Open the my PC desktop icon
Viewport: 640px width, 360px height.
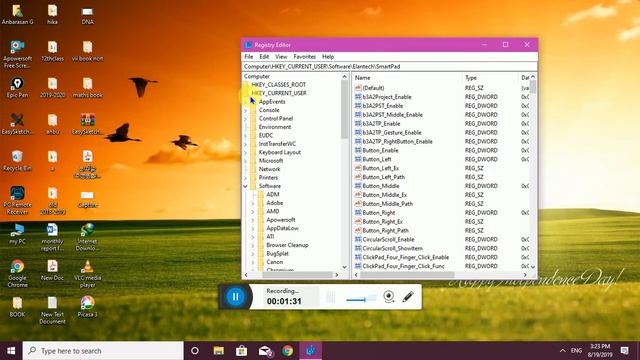(17, 233)
